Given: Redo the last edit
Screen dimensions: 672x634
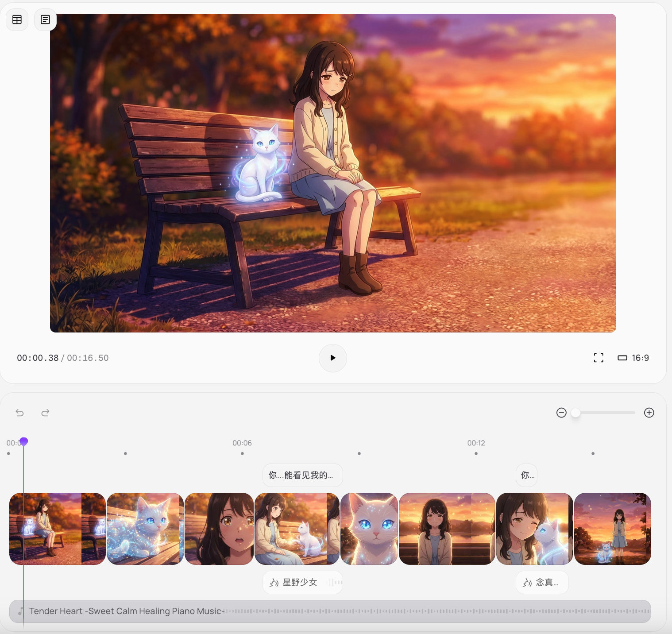Looking at the screenshot, I should click(45, 413).
